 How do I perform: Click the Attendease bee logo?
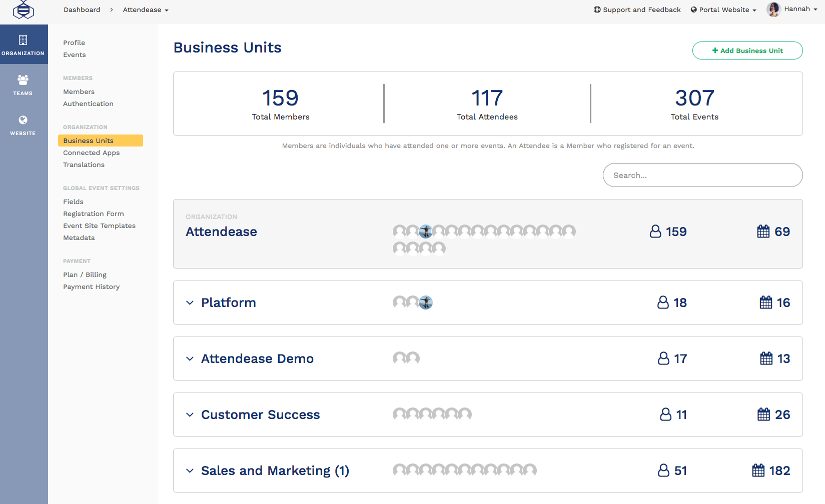tap(23, 9)
